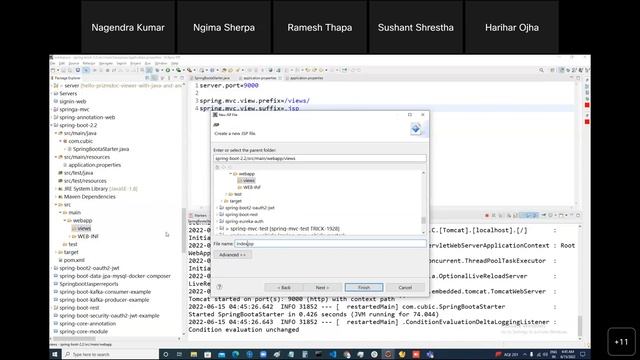Image resolution: width=640 pixels, height=360 pixels.
Task: Click the Windows taskbar search box
Action: coord(110,354)
